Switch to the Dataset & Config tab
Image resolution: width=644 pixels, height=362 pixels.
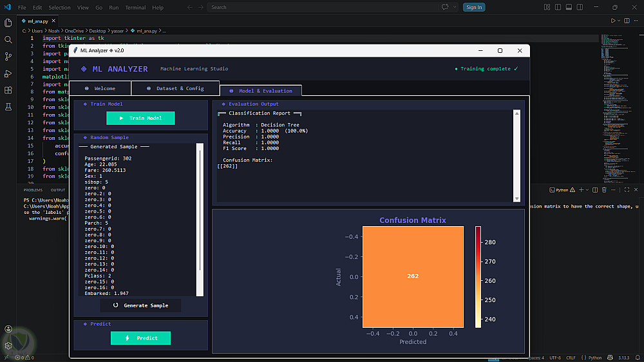[175, 88]
